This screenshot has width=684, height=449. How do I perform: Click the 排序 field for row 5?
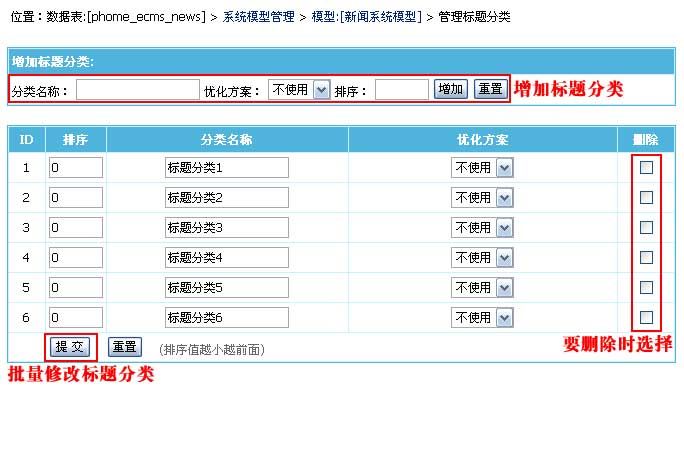tap(76, 288)
